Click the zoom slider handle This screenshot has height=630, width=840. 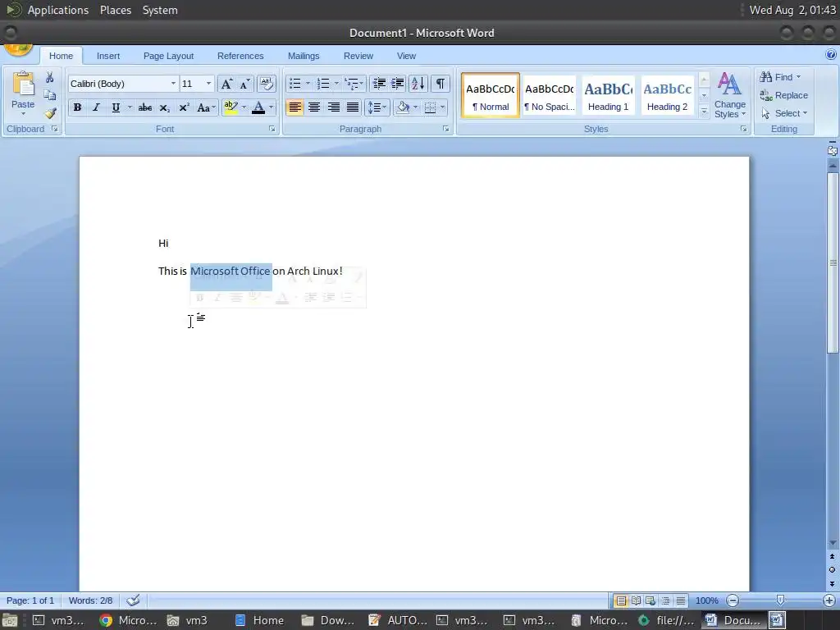tap(781, 600)
